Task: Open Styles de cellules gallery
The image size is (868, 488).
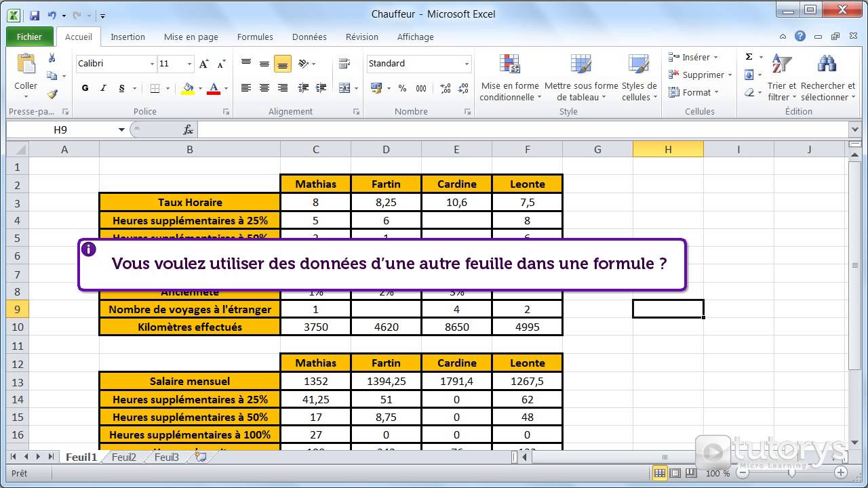Action: (x=639, y=77)
